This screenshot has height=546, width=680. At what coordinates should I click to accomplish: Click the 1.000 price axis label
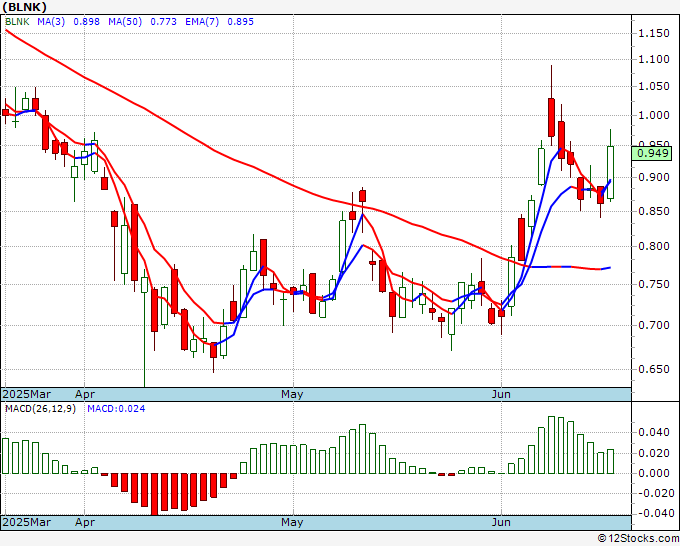click(x=654, y=115)
